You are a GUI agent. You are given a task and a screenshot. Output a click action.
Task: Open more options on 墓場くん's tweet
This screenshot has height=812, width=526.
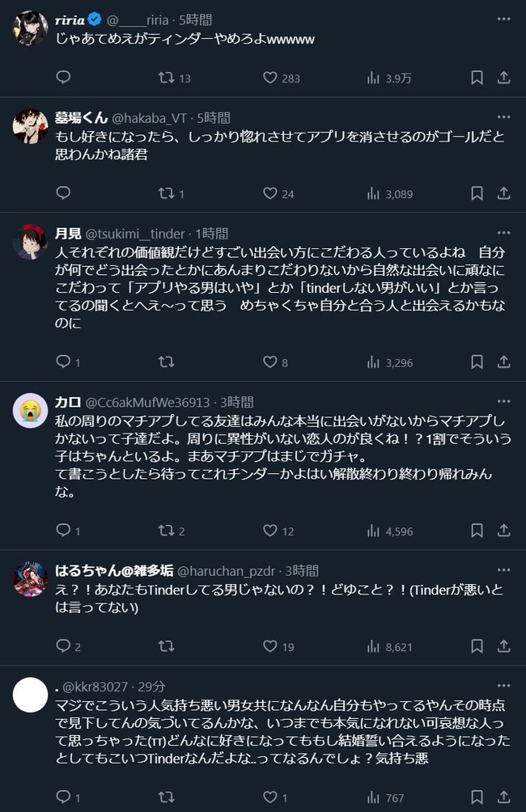503,117
